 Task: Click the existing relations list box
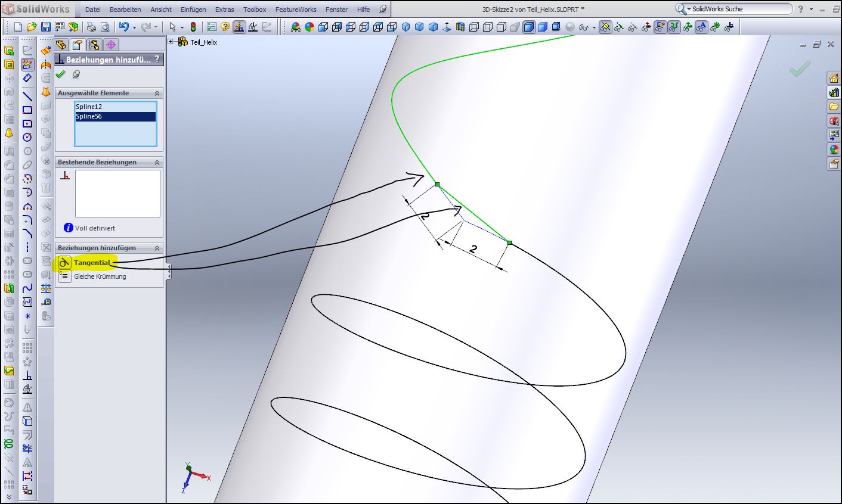tap(117, 194)
